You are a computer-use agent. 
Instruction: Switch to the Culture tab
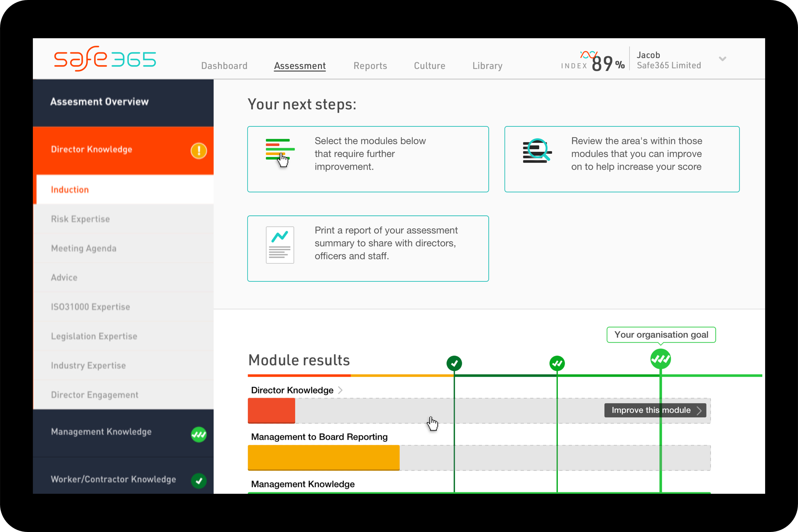[429, 66]
